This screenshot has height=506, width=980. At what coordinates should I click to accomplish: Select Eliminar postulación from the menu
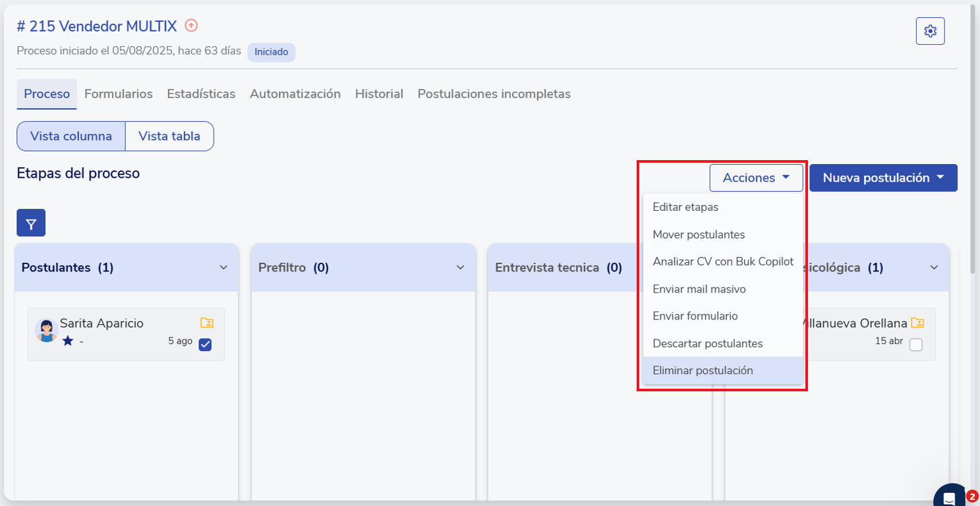pyautogui.click(x=703, y=370)
